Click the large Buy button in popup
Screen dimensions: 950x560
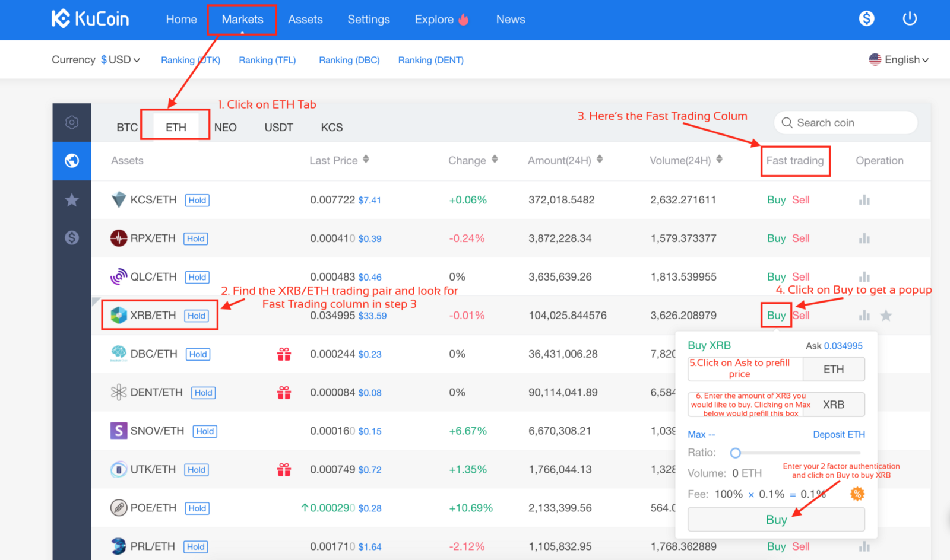(x=776, y=520)
